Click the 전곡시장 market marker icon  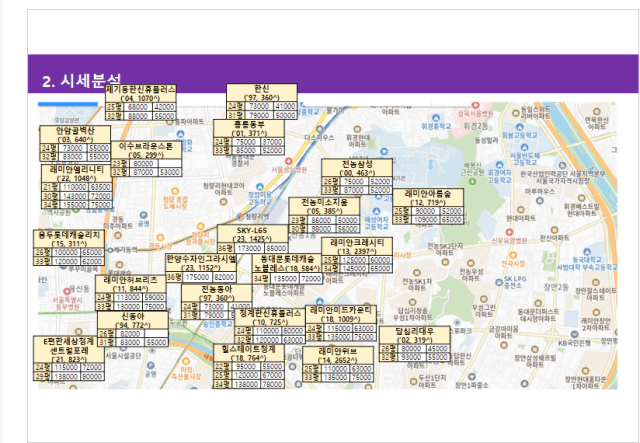point(513,256)
